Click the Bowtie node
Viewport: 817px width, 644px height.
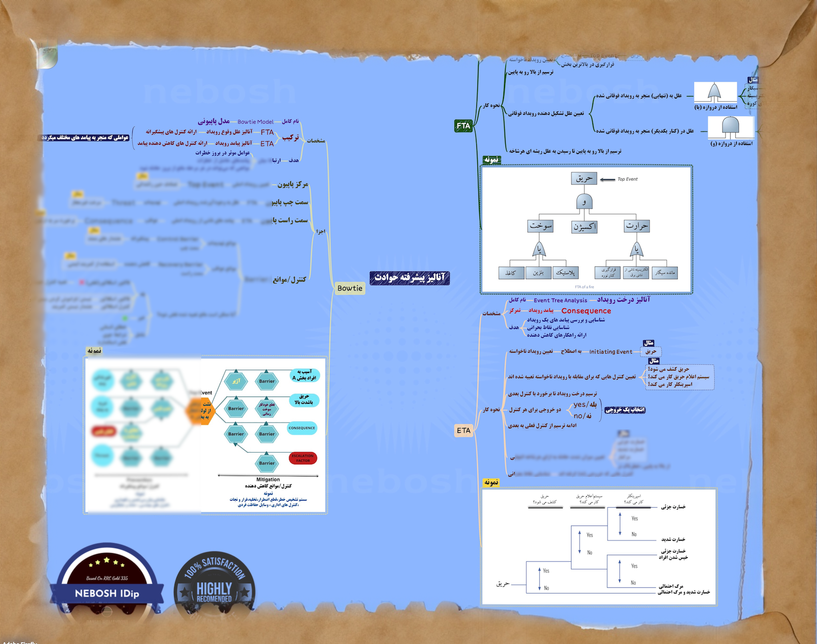[350, 288]
